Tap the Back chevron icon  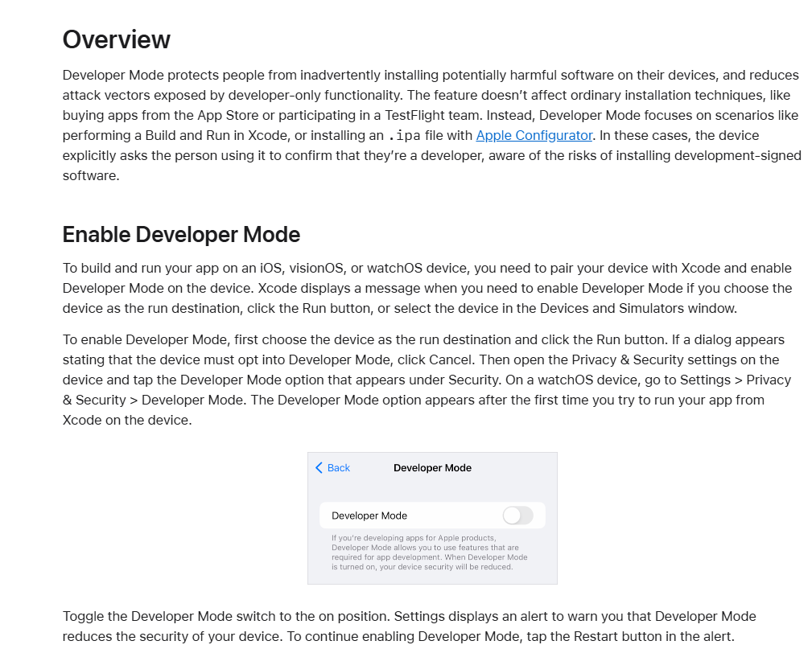[319, 468]
